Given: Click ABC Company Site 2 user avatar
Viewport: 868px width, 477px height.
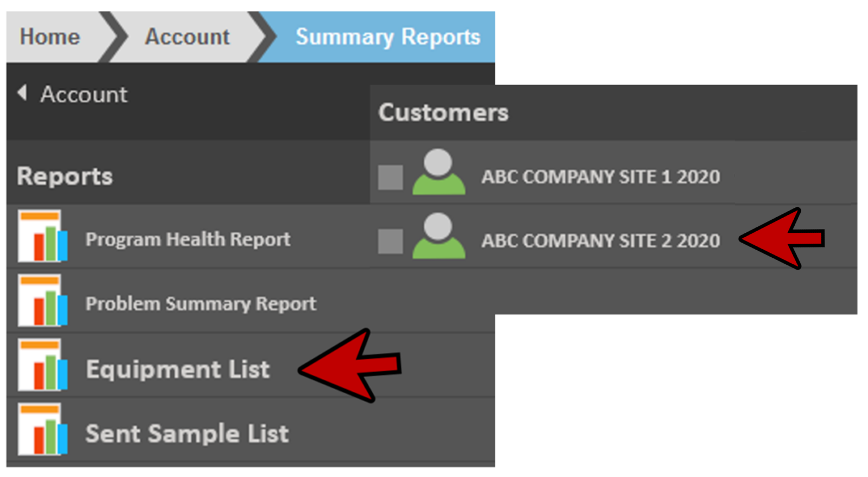Looking at the screenshot, I should pyautogui.click(x=438, y=237).
